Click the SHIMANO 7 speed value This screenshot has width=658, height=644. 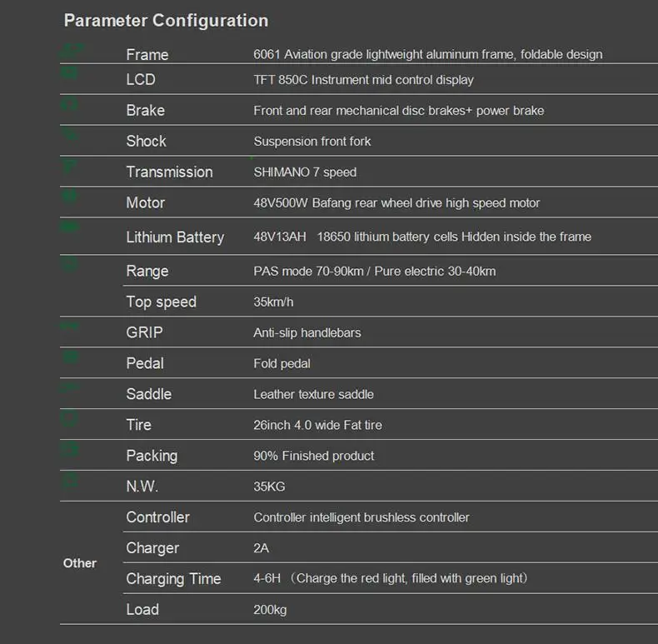click(305, 172)
